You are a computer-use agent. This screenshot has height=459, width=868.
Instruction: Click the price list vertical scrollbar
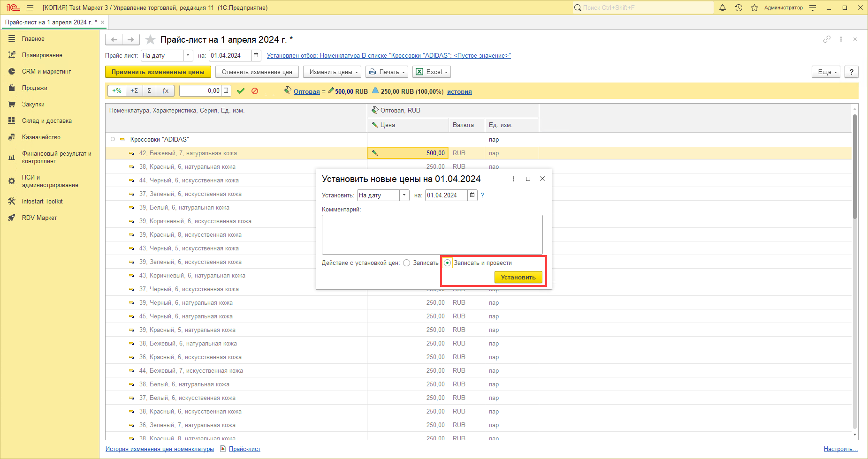855,272
